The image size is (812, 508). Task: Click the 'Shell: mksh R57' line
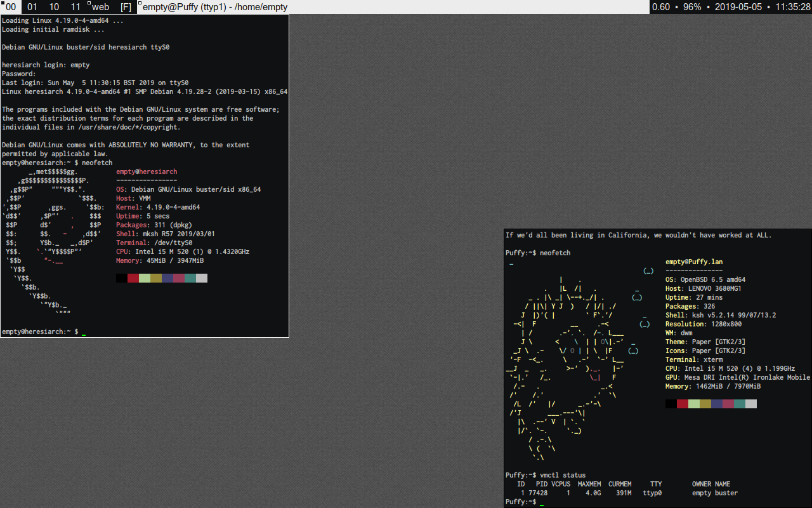166,234
